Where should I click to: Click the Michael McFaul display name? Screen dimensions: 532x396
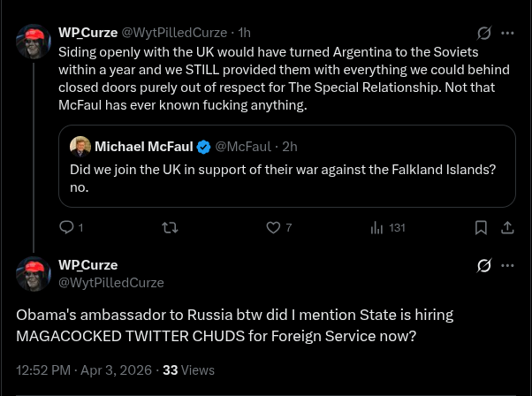pos(144,147)
